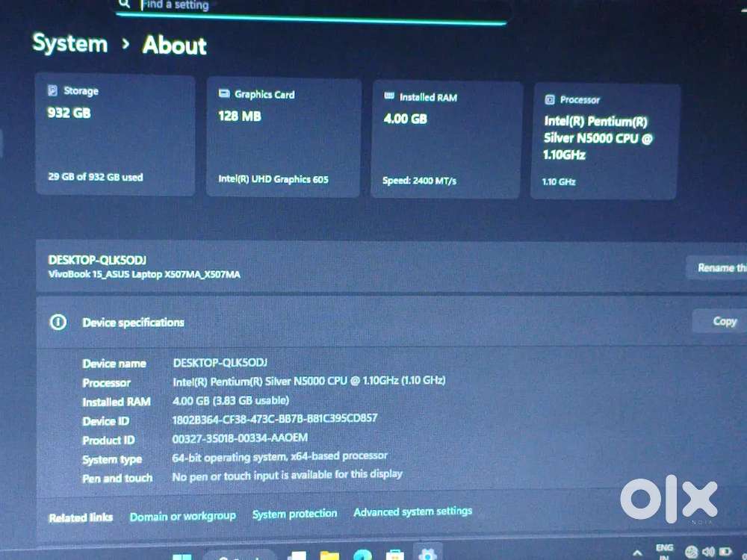Click the Graphics Card icon
747x560 pixels.
tap(224, 94)
